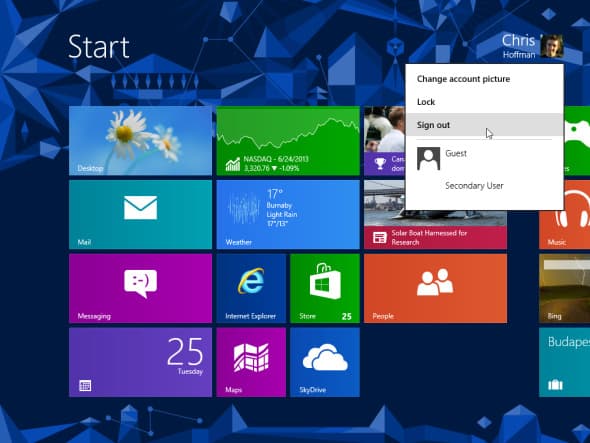Image resolution: width=590 pixels, height=443 pixels.
Task: Open the Store tile
Action: pyautogui.click(x=325, y=288)
